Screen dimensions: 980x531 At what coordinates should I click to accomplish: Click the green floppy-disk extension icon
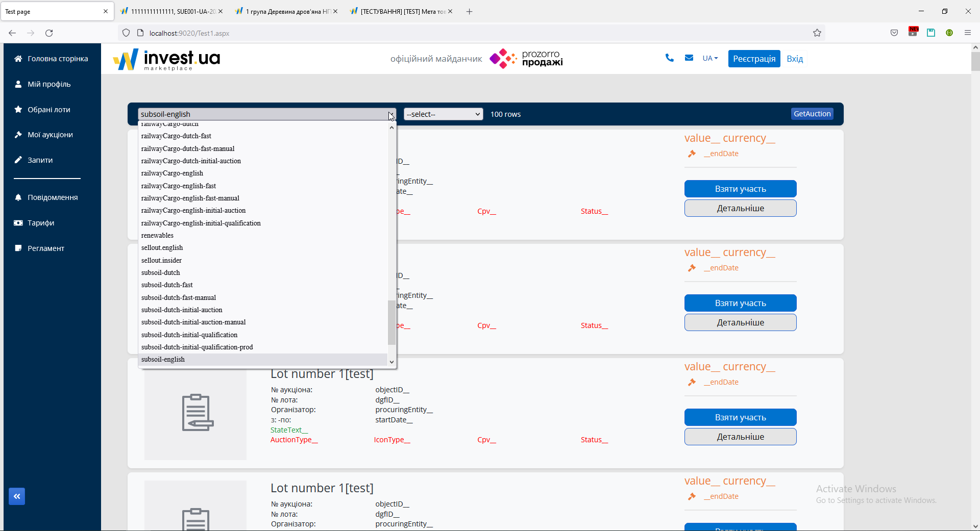(931, 33)
